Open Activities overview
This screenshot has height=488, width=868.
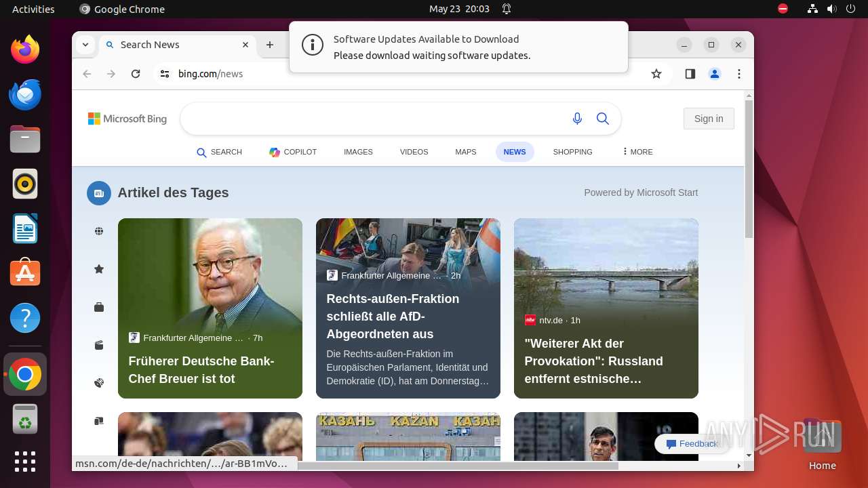[x=33, y=9]
